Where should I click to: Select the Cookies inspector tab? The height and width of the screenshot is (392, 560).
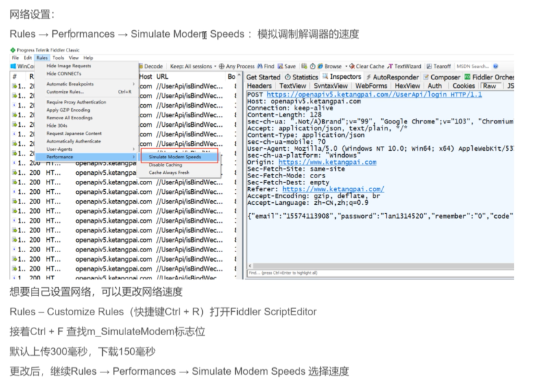coord(463,86)
